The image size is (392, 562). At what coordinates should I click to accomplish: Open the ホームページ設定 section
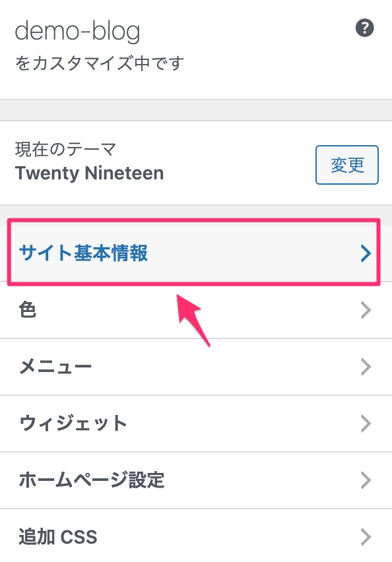click(x=196, y=480)
